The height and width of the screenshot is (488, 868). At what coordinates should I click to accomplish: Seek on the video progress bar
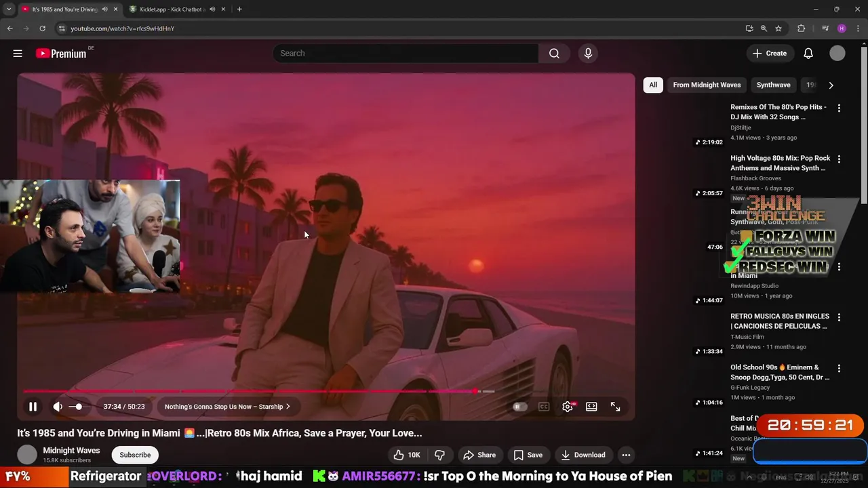pyautogui.click(x=326, y=391)
